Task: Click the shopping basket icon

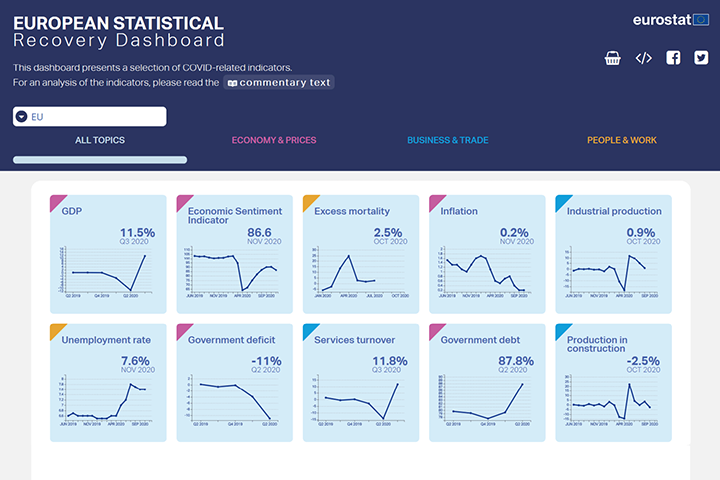Action: [613, 58]
